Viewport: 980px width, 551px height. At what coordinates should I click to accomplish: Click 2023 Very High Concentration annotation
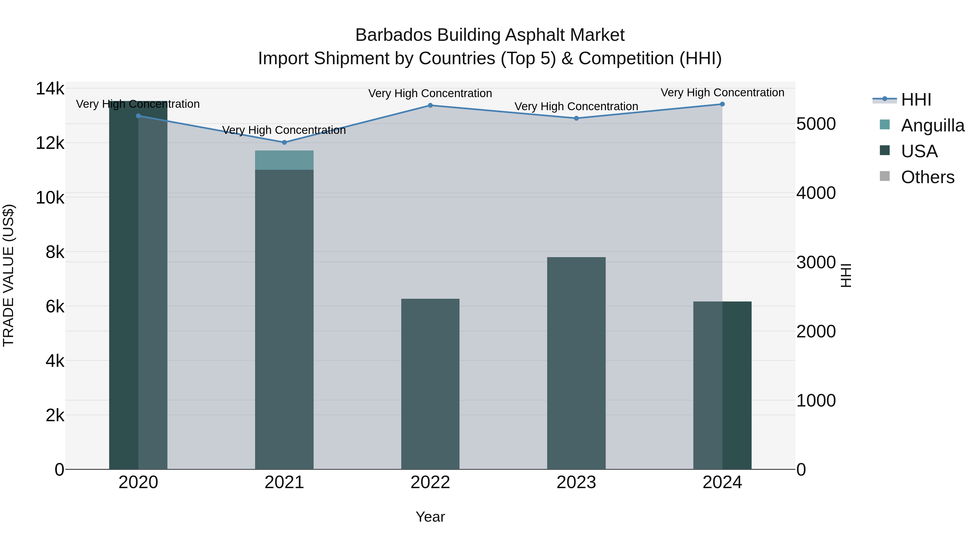576,106
